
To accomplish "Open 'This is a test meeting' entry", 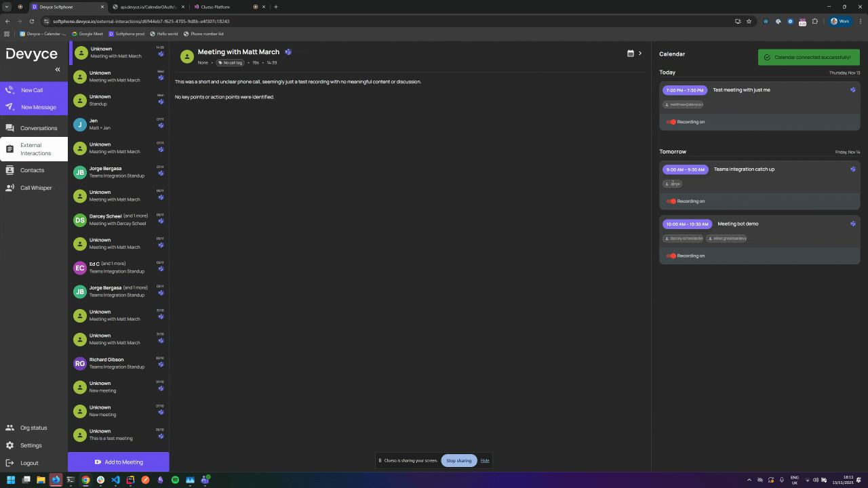I will 119,434.
